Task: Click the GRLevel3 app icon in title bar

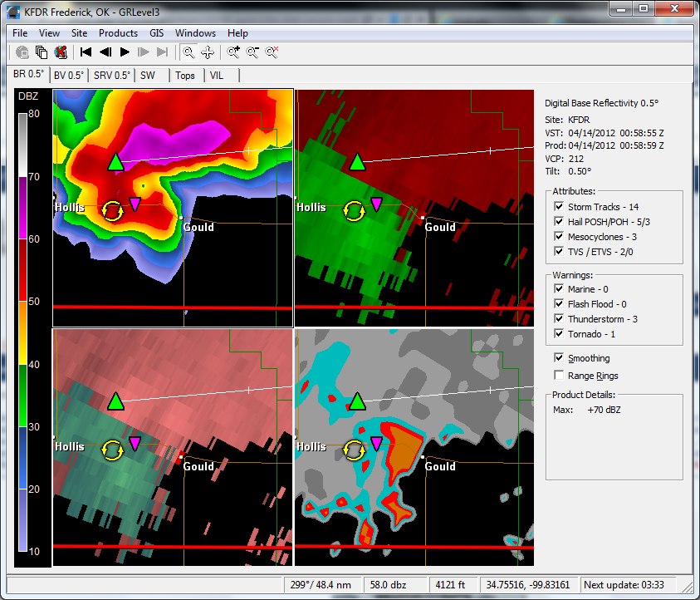Action: coord(13,12)
